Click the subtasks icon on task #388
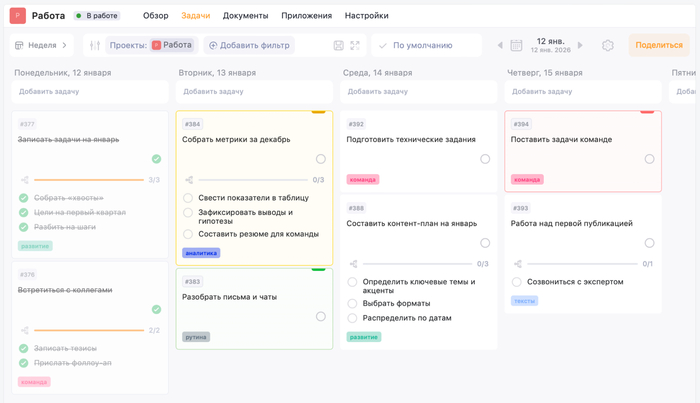Screen dimensions: 700x403 point(353,264)
